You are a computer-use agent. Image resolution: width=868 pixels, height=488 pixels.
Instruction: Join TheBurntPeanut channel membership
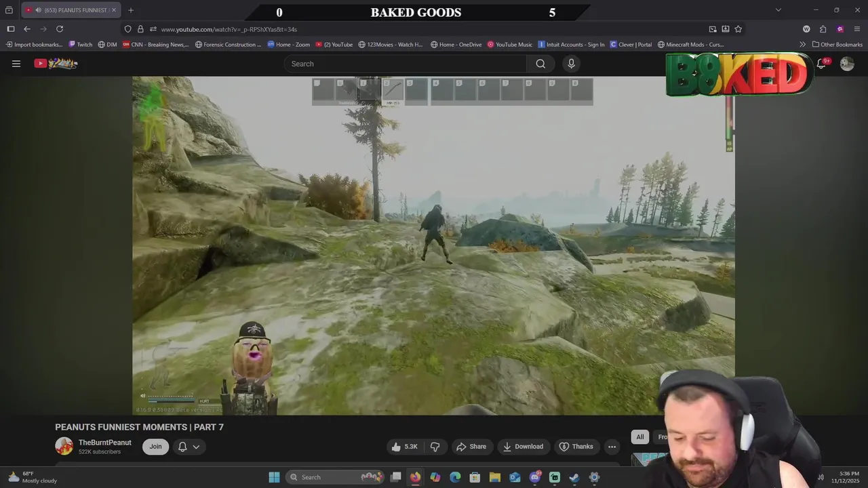pos(155,447)
